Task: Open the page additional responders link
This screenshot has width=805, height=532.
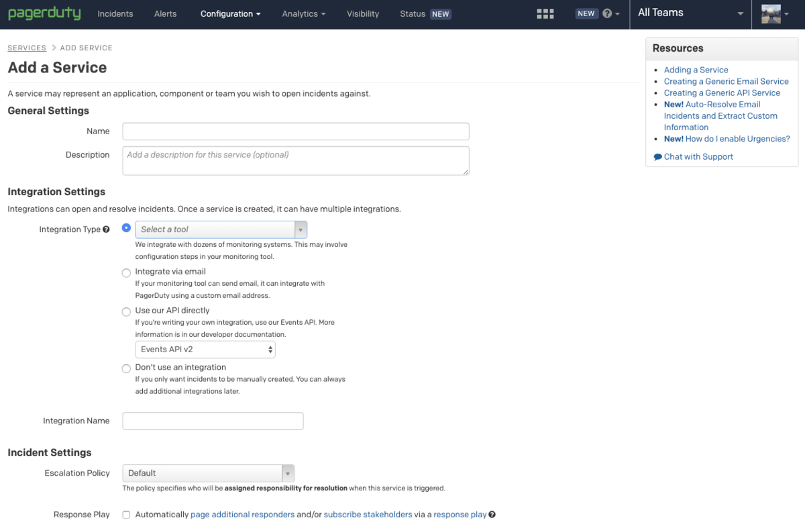Action: [x=242, y=515]
